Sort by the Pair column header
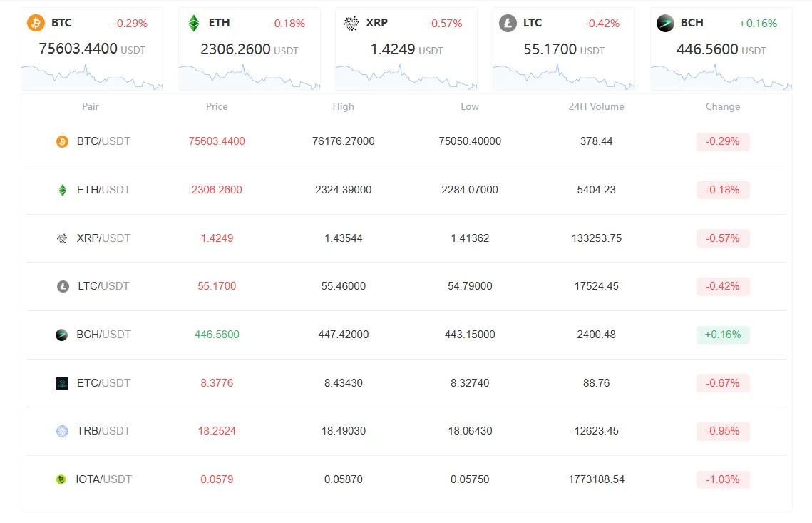 coord(90,106)
